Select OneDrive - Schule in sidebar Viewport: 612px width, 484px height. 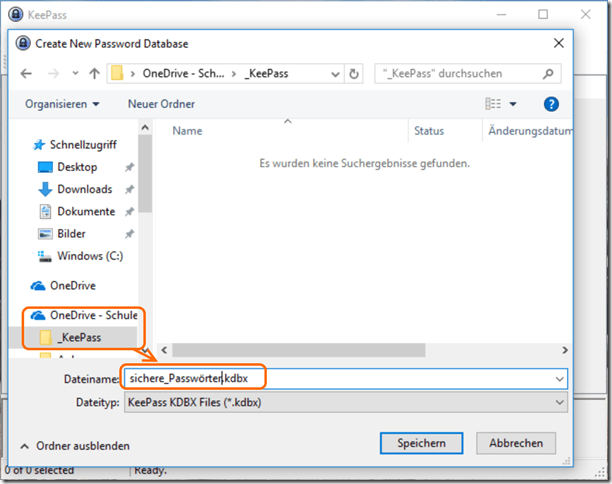click(x=93, y=315)
